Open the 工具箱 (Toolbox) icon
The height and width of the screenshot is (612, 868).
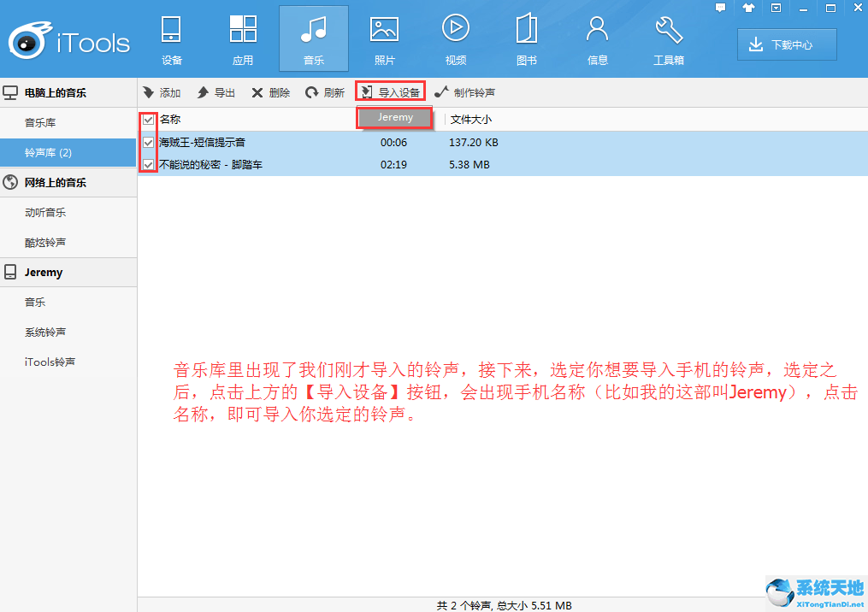(669, 39)
